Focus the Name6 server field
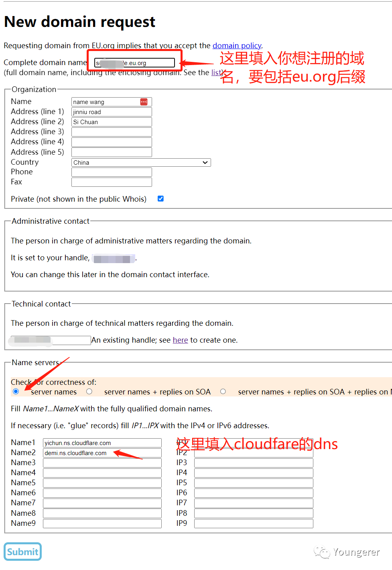This screenshot has height=570, width=392. (x=102, y=493)
